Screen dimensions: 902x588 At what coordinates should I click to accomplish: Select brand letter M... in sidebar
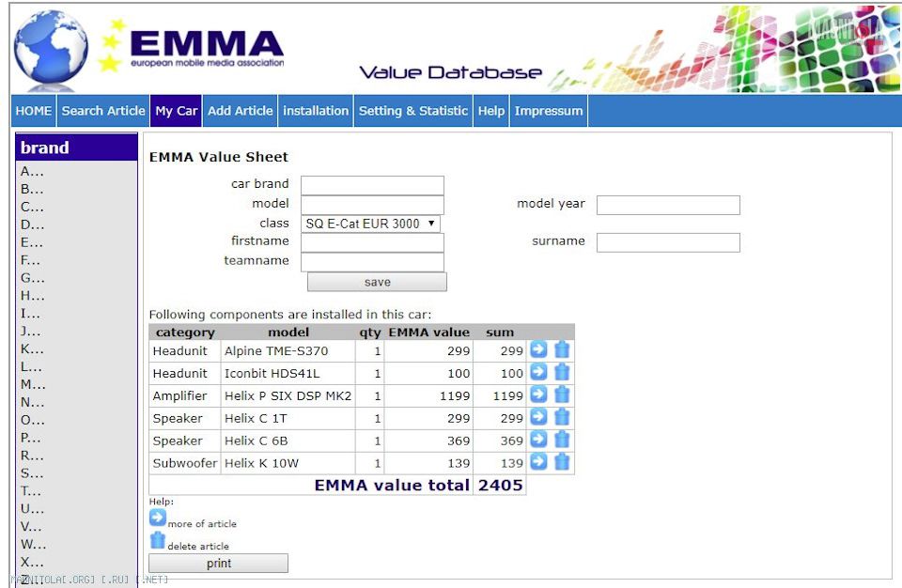[34, 384]
